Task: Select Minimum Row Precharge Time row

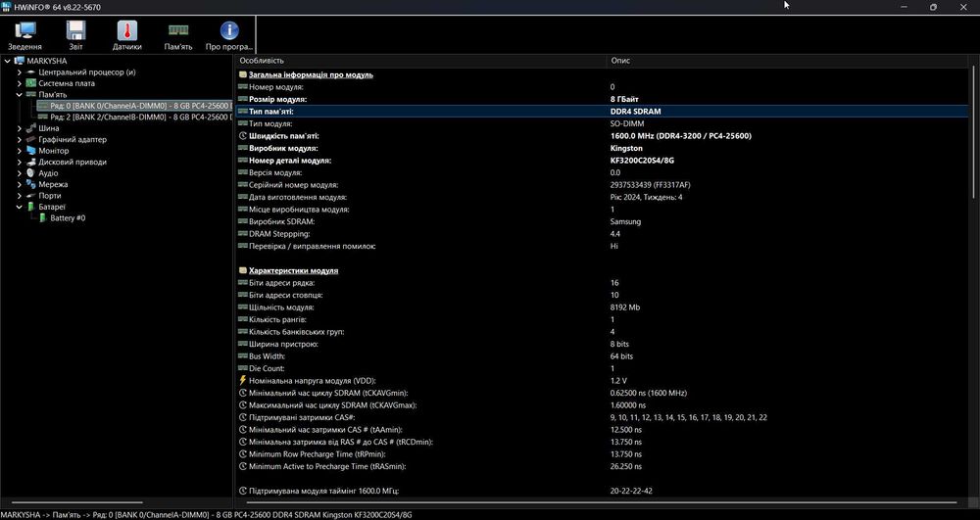Action: [602, 454]
